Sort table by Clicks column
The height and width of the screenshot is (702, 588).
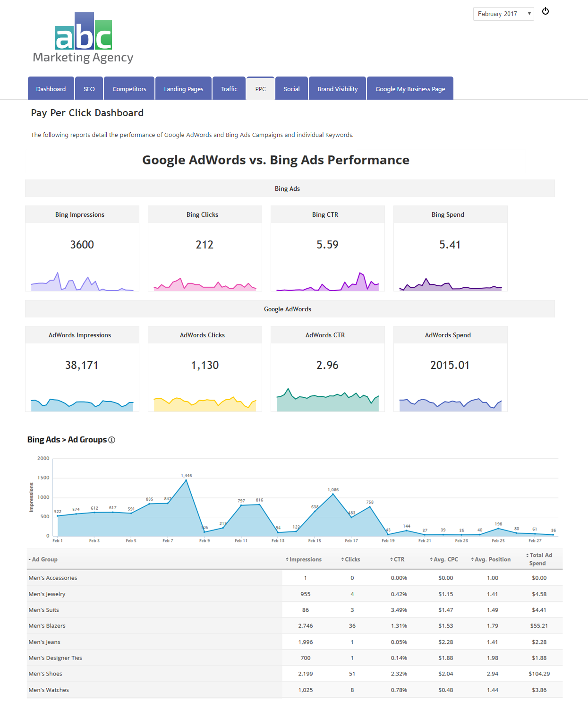pos(351,559)
